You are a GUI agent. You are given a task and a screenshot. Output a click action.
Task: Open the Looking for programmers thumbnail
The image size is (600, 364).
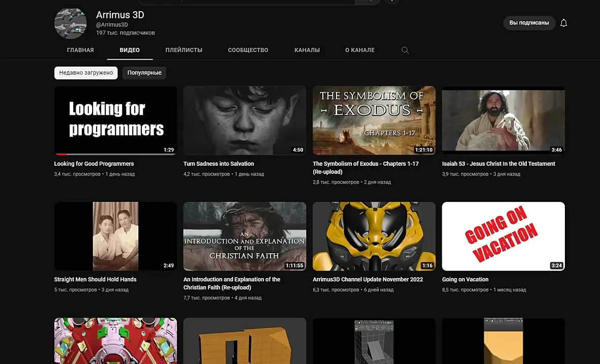(x=115, y=120)
